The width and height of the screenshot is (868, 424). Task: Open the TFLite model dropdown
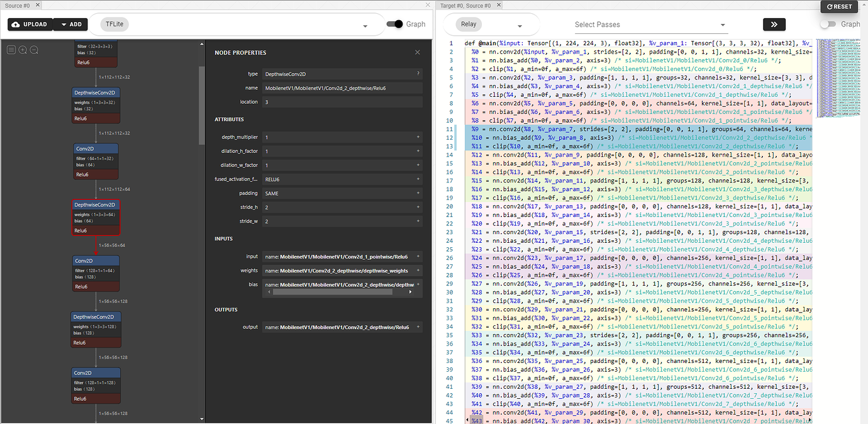coord(365,24)
